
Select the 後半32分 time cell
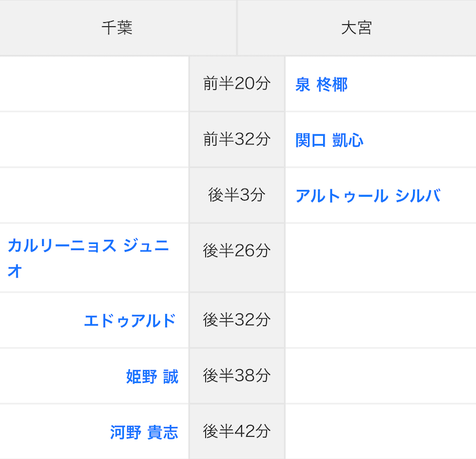[x=237, y=320]
